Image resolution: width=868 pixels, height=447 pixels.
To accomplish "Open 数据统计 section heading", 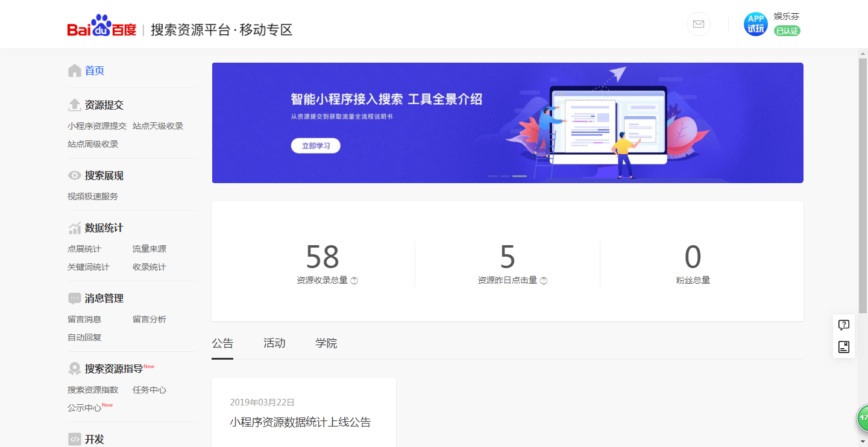I will pyautogui.click(x=104, y=228).
